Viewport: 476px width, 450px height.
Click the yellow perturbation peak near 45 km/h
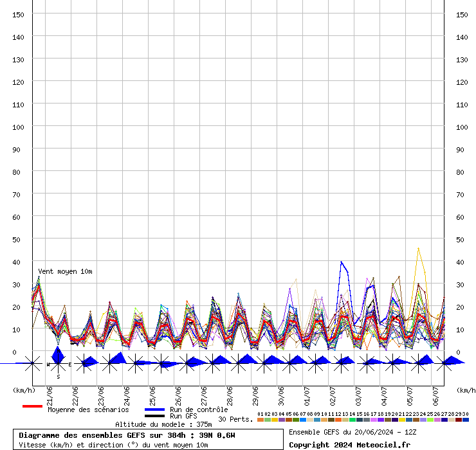(418, 248)
